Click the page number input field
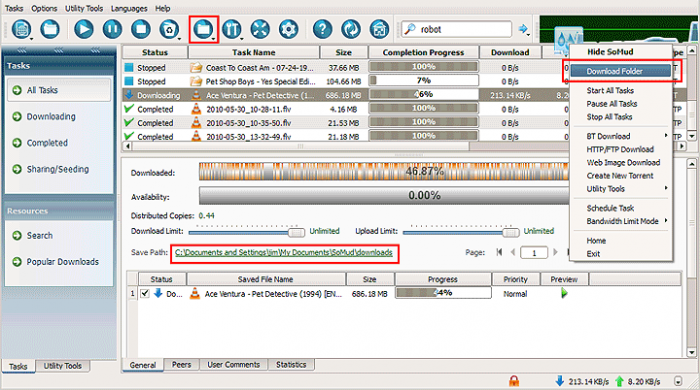Screen dimensions: 700x390 (534, 253)
